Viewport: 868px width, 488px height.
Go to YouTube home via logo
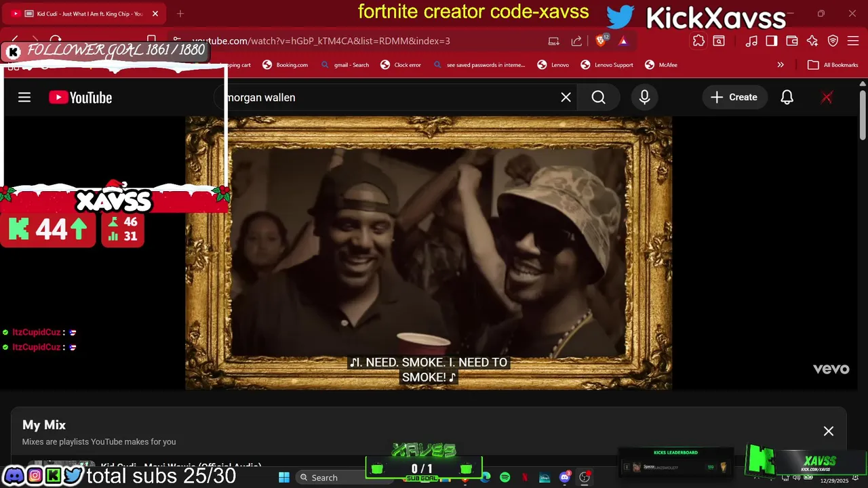(x=80, y=98)
